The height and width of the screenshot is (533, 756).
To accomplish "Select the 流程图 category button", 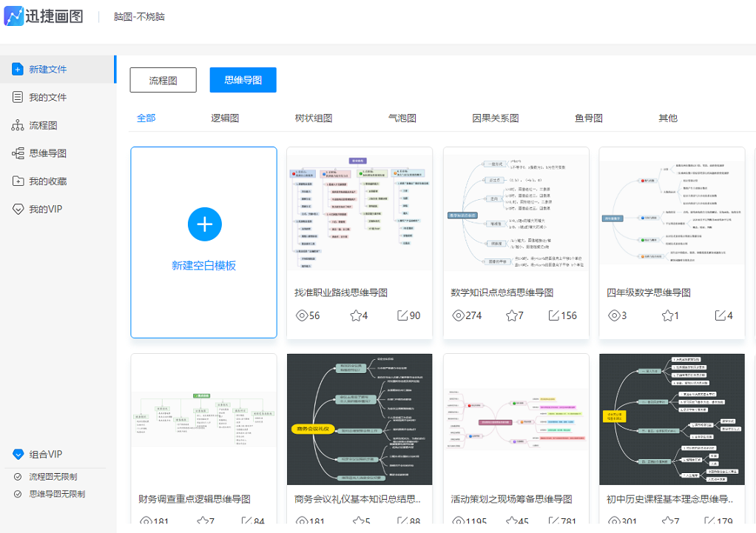I will point(163,80).
